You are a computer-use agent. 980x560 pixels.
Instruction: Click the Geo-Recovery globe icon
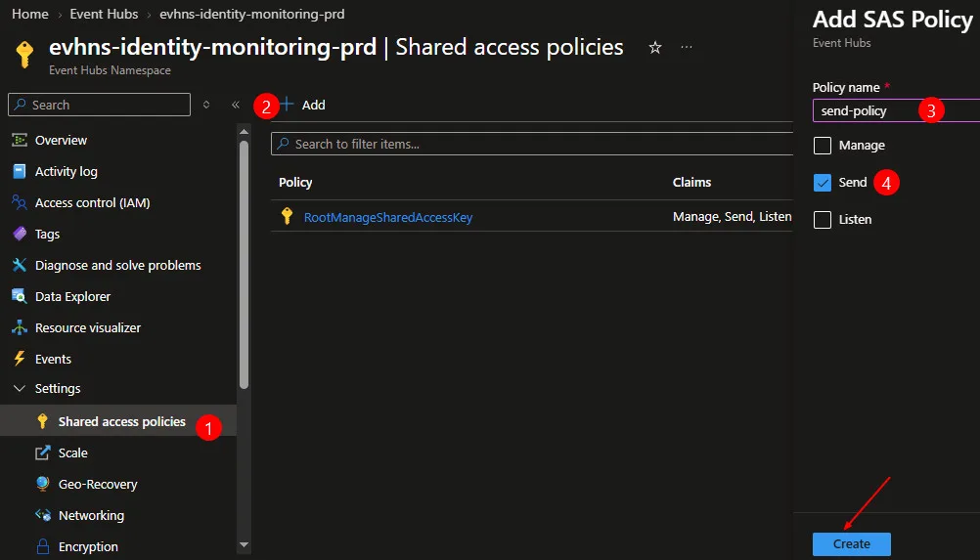tap(42, 484)
